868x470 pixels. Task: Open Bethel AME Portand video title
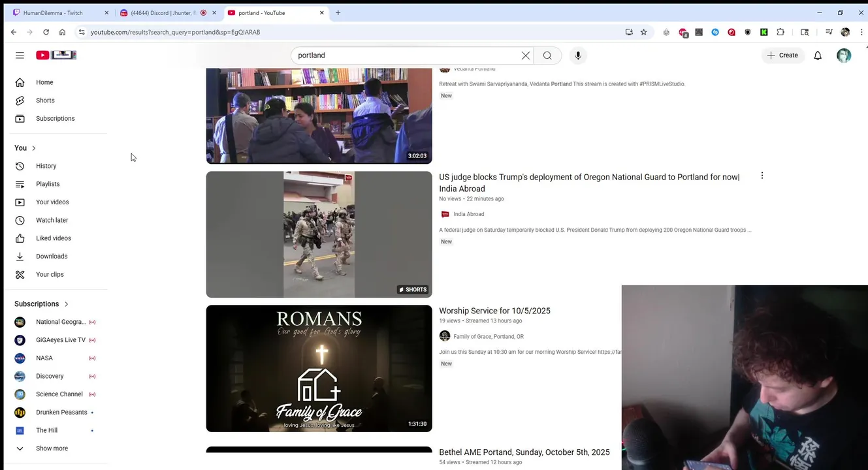524,452
